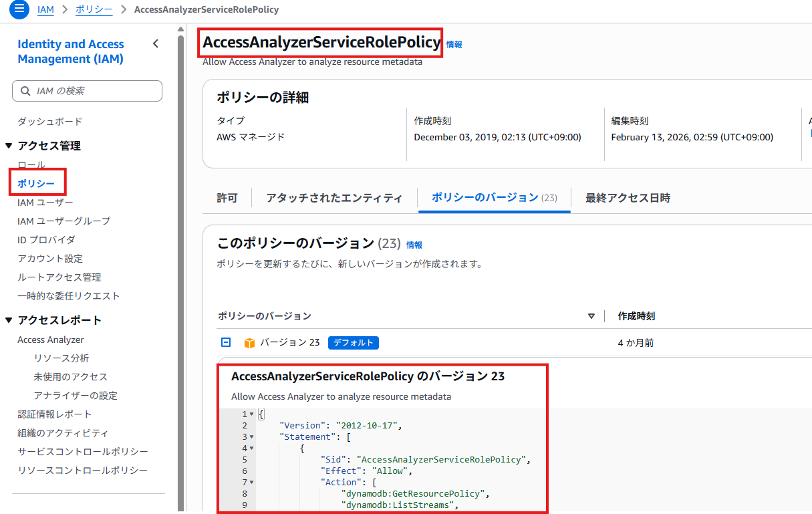Click the "Sid" code line
Viewport: 812px width, 514px height.
point(426,460)
